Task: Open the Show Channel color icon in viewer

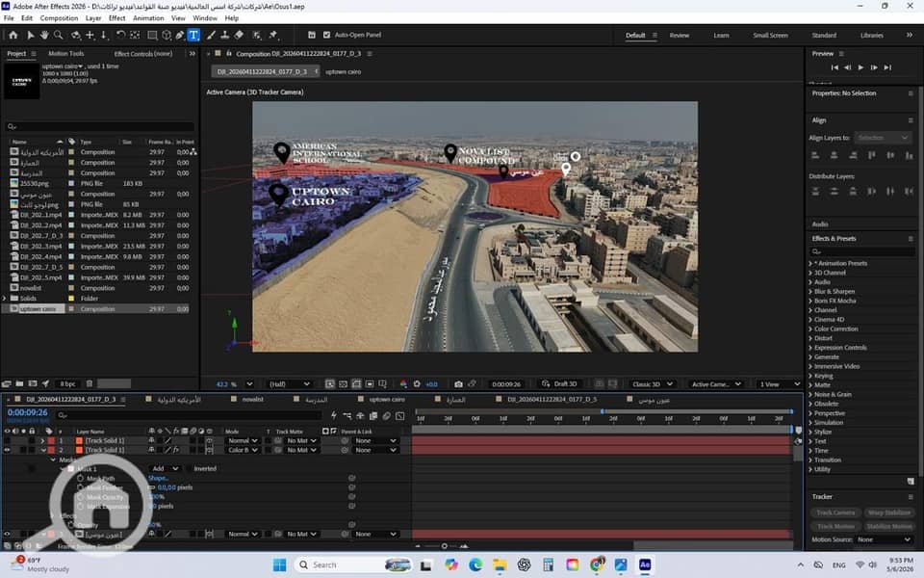Action: pyautogui.click(x=403, y=384)
